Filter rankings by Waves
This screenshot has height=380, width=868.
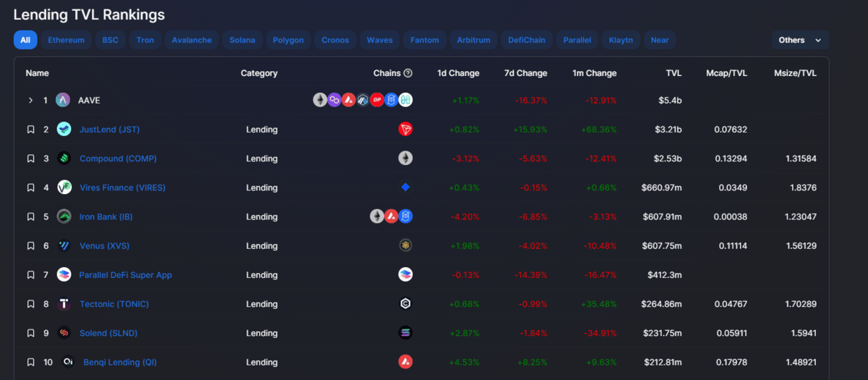click(379, 40)
